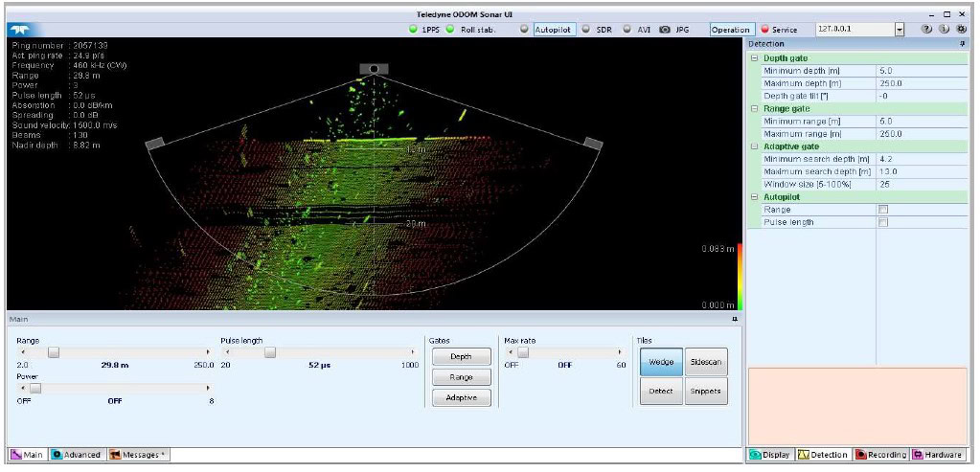The width and height of the screenshot is (980, 472).
Task: Click the Range slider thumb
Action: pos(54,352)
